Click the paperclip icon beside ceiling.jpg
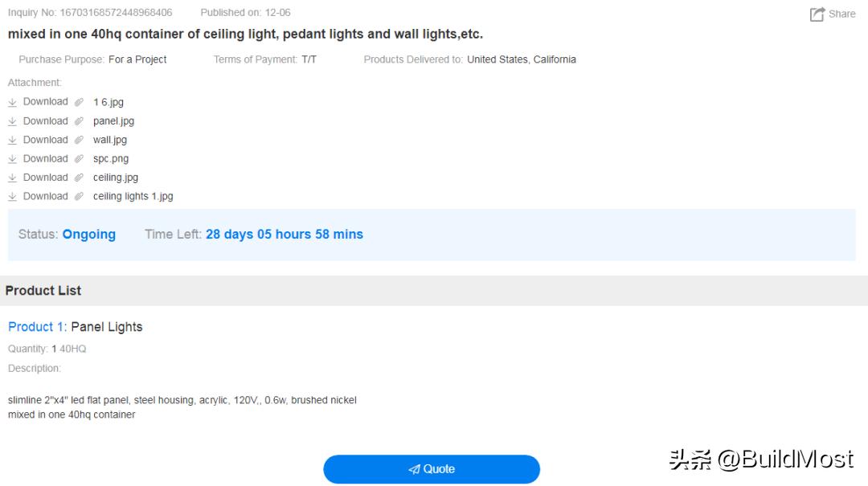This screenshot has height=486, width=868. click(x=79, y=178)
